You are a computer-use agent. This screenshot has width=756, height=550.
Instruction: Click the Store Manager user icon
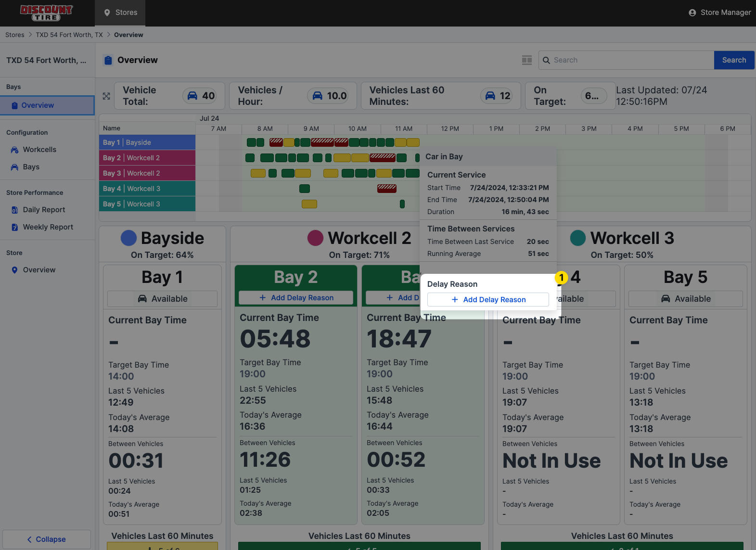coord(692,13)
